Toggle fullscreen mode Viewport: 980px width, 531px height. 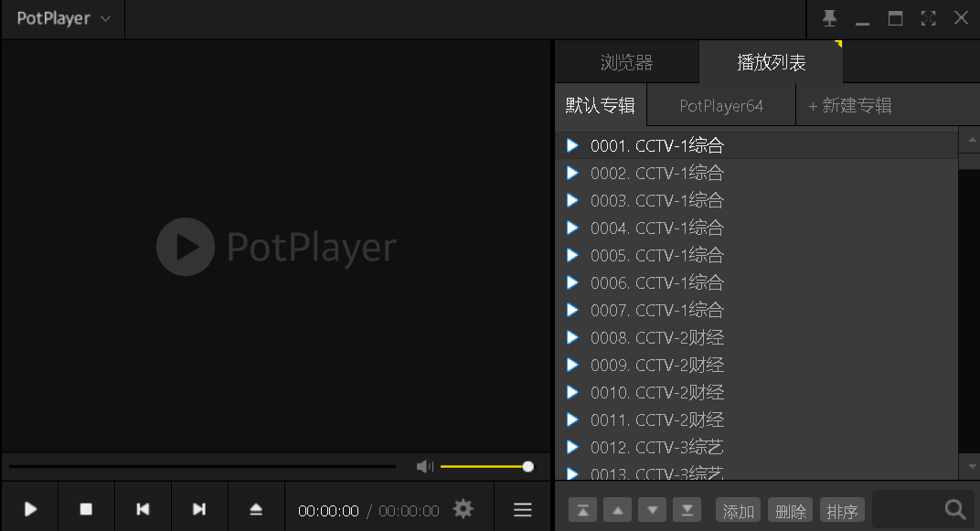(x=928, y=17)
